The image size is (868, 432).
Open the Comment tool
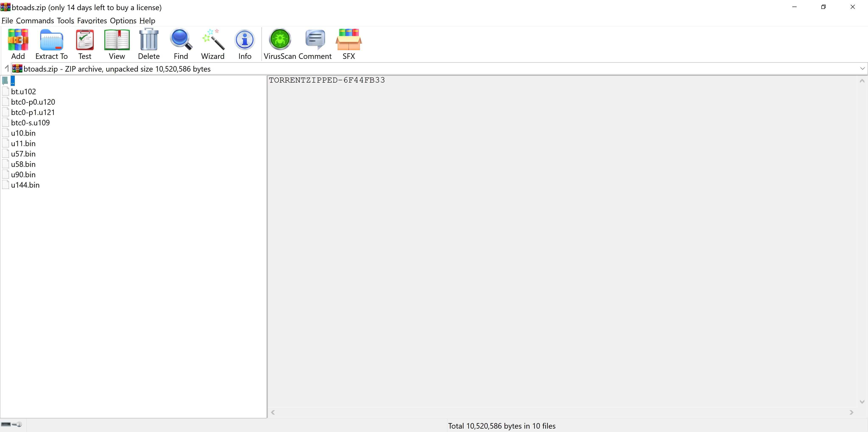point(315,44)
